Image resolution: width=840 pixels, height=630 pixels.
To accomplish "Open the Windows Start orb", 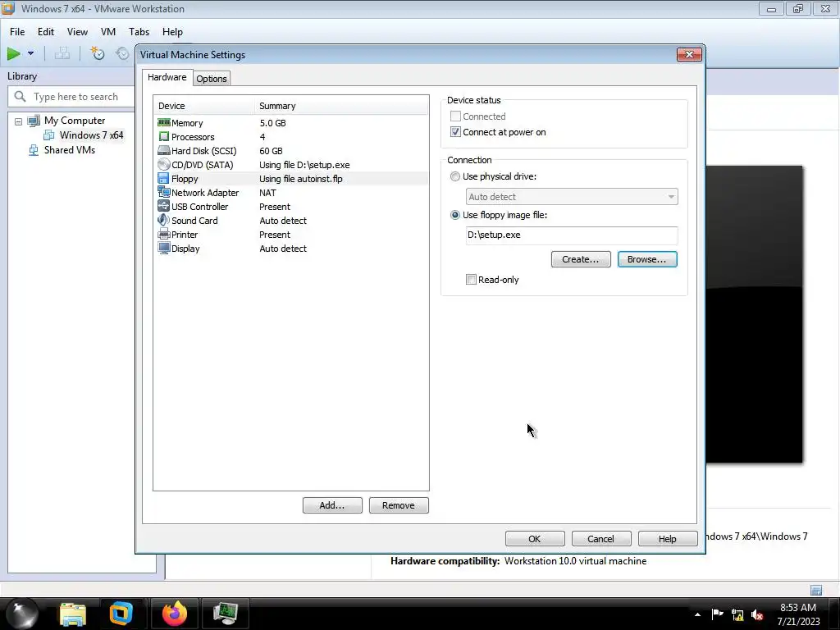I will click(22, 614).
